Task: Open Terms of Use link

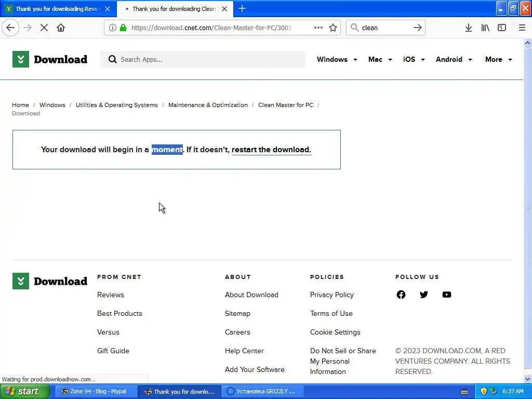Action: point(331,313)
